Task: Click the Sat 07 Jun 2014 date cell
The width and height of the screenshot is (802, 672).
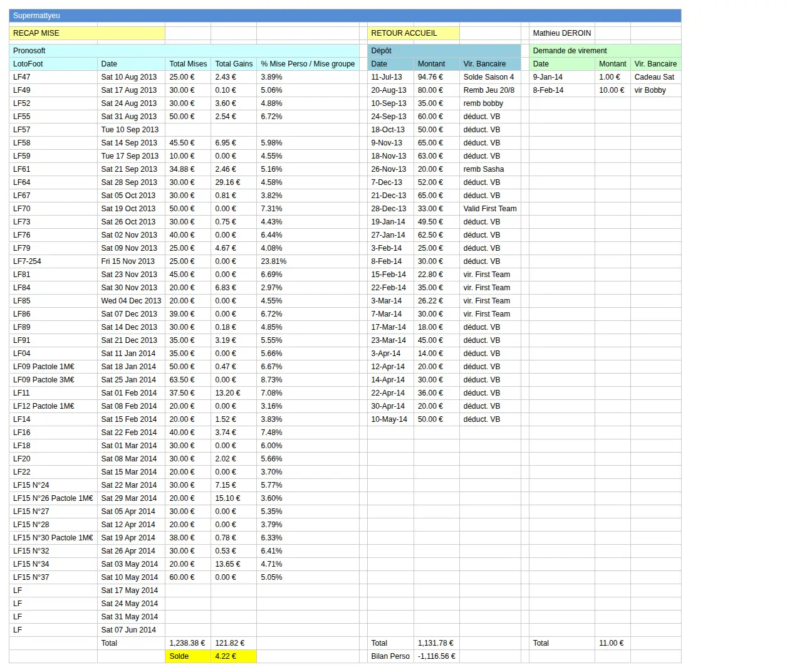Action: (131, 630)
